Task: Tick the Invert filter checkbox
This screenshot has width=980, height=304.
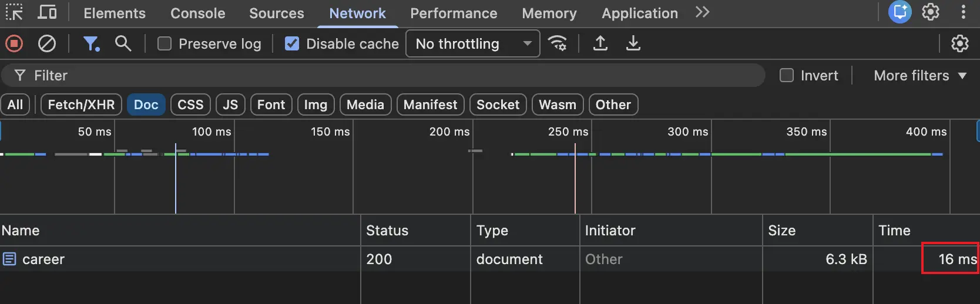Action: [x=786, y=76]
